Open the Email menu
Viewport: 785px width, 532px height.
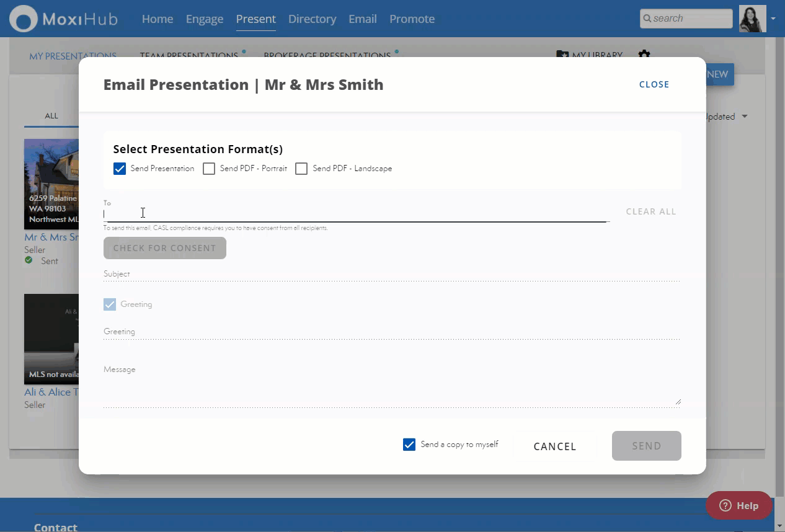pos(363,19)
